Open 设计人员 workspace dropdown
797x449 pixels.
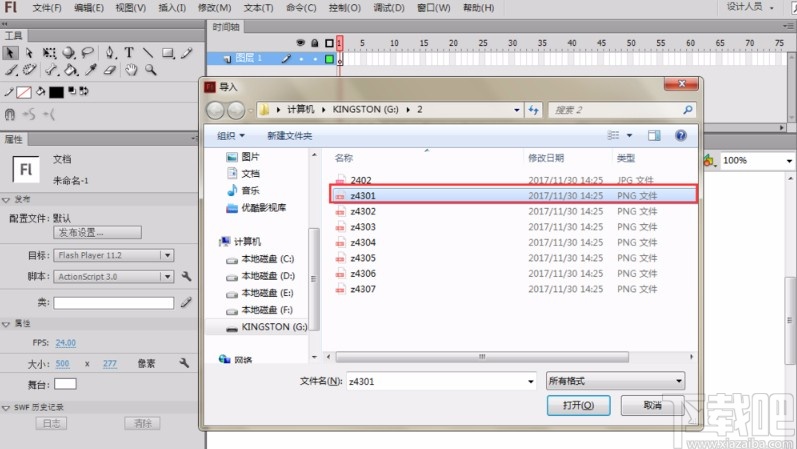coord(750,7)
